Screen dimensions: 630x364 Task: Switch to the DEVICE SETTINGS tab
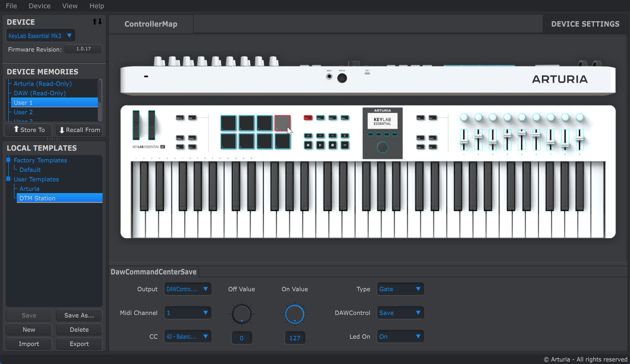[x=585, y=24]
